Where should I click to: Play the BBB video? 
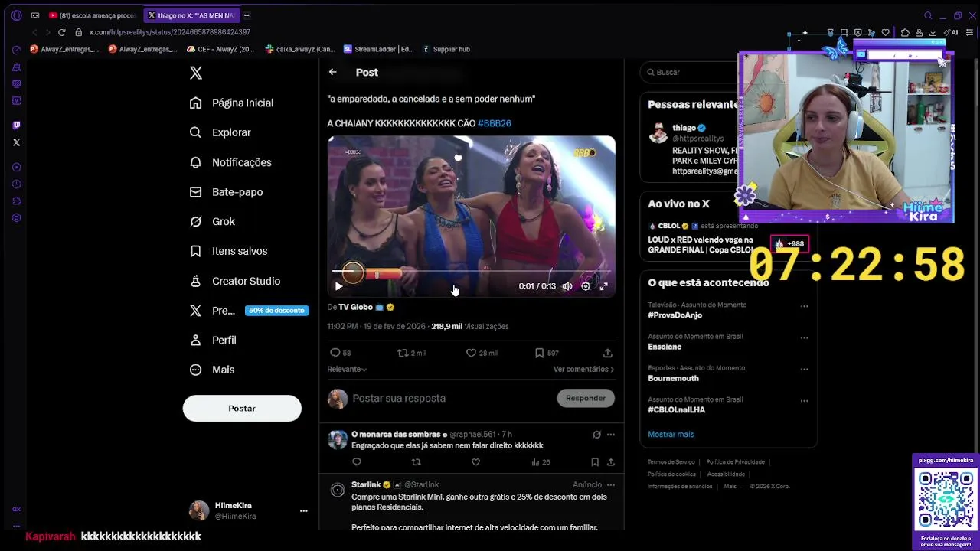(338, 286)
